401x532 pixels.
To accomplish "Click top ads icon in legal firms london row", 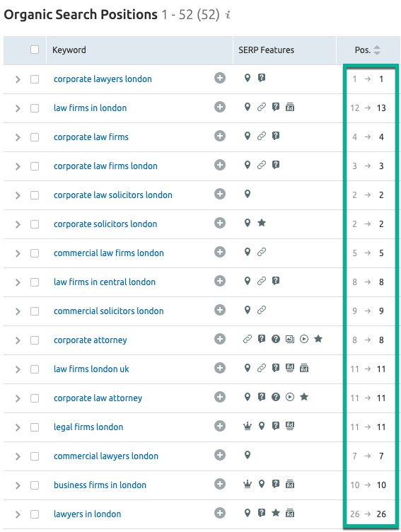I will click(290, 426).
